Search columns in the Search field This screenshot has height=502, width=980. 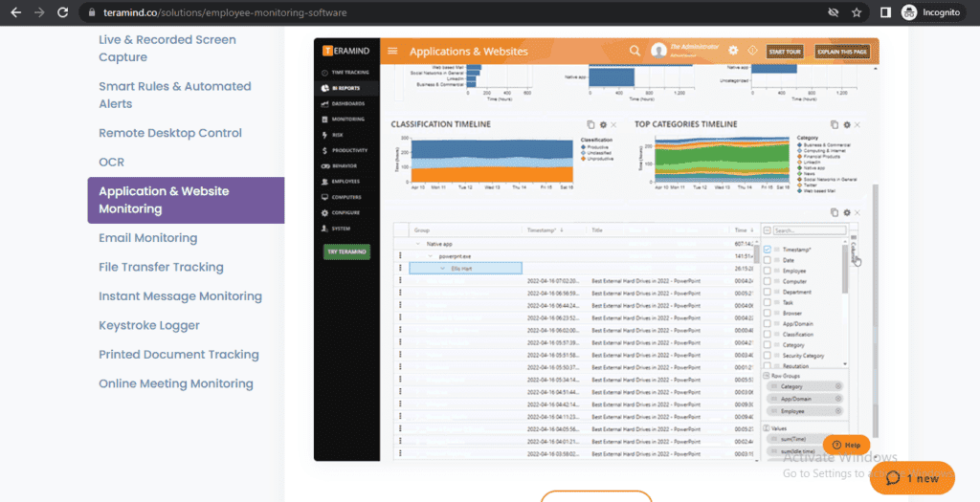tap(810, 230)
